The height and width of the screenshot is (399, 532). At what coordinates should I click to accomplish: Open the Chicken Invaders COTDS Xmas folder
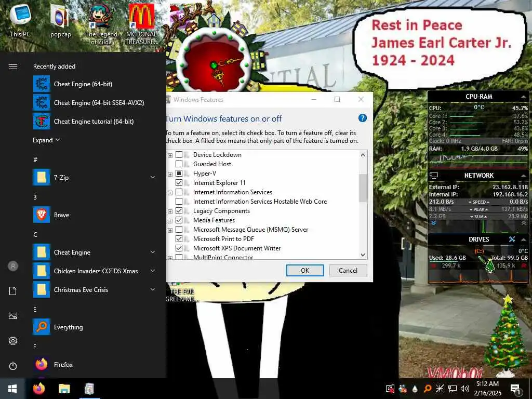(95, 271)
